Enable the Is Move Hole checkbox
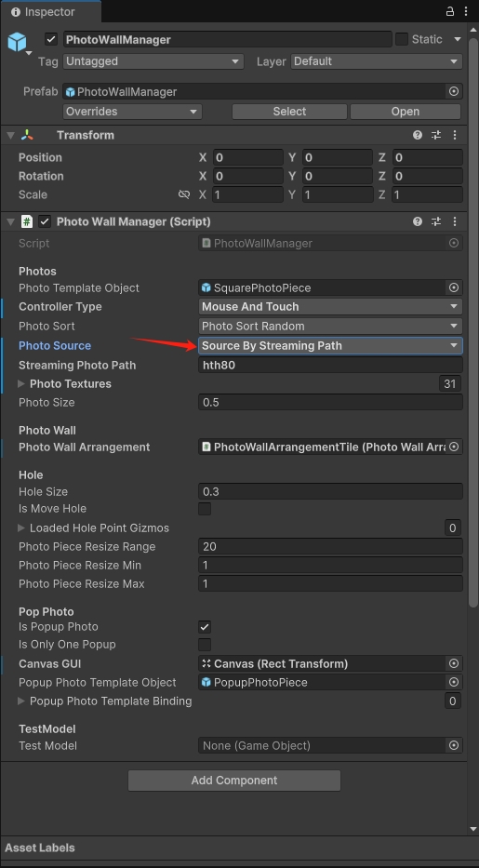 click(205, 508)
